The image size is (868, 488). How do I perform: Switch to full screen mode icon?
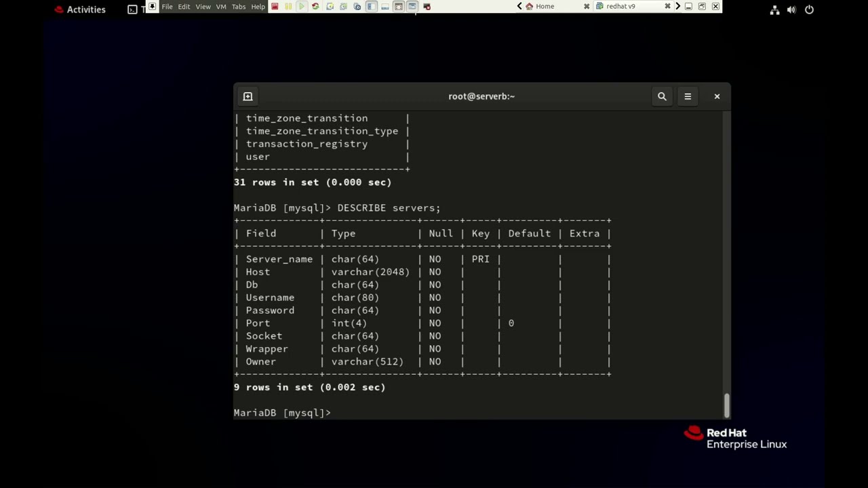(x=399, y=6)
